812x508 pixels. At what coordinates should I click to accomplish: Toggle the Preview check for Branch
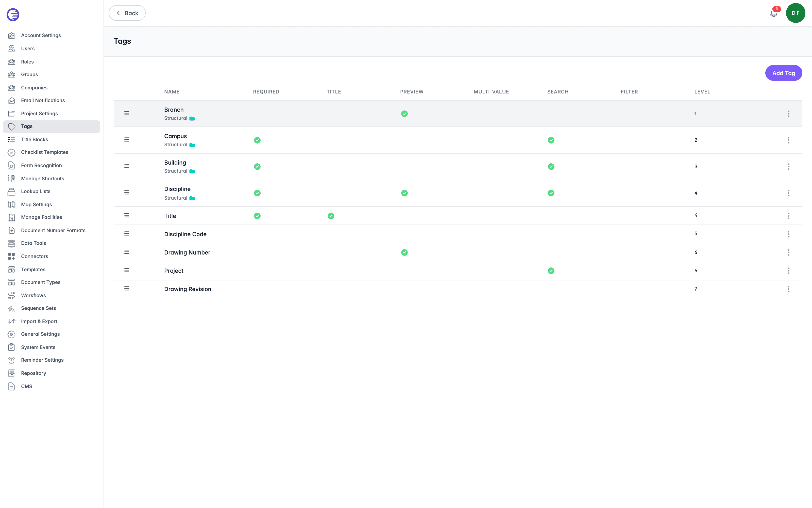(404, 114)
